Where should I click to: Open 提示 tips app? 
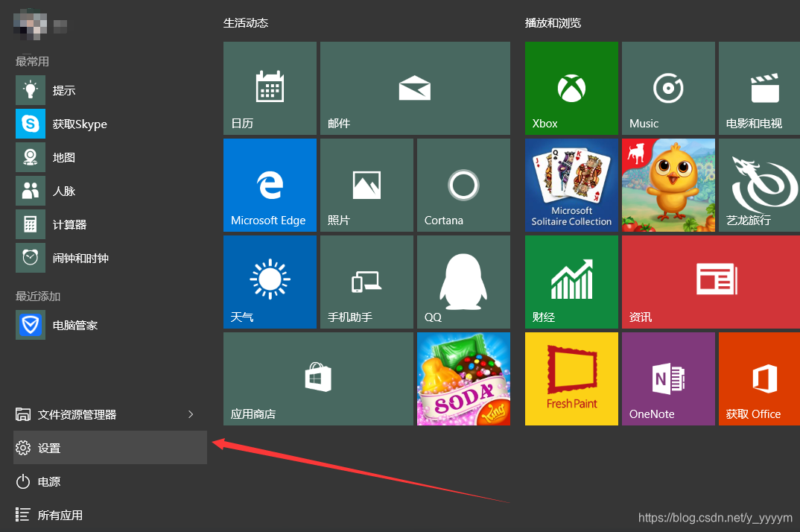coord(110,90)
